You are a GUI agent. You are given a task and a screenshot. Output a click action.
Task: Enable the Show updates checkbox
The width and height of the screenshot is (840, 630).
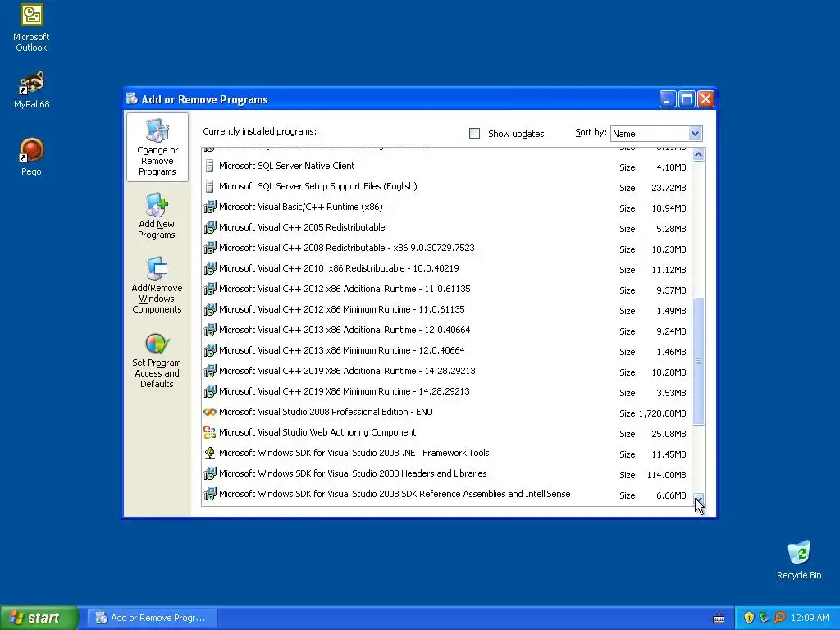474,134
